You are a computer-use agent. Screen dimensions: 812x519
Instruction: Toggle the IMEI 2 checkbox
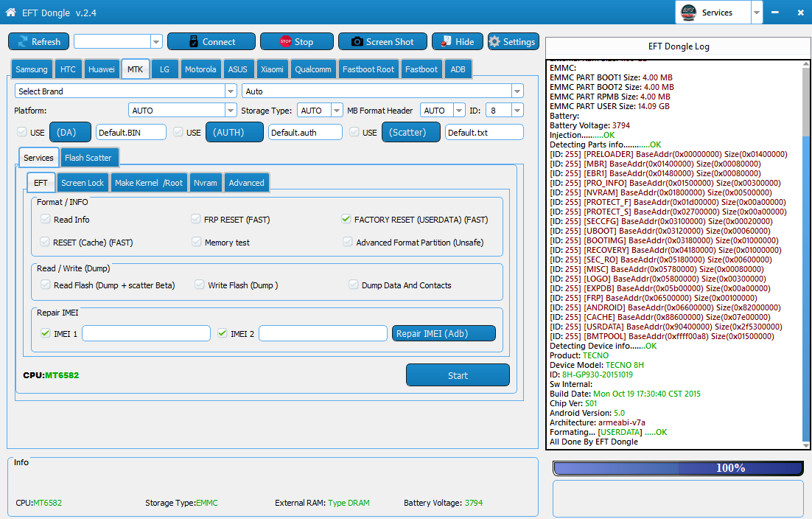(x=223, y=333)
